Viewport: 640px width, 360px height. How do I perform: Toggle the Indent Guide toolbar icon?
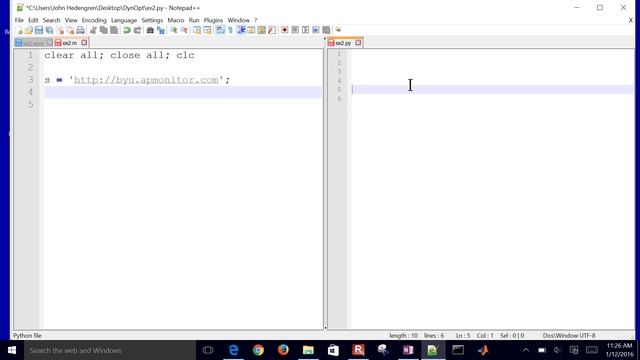point(241,30)
